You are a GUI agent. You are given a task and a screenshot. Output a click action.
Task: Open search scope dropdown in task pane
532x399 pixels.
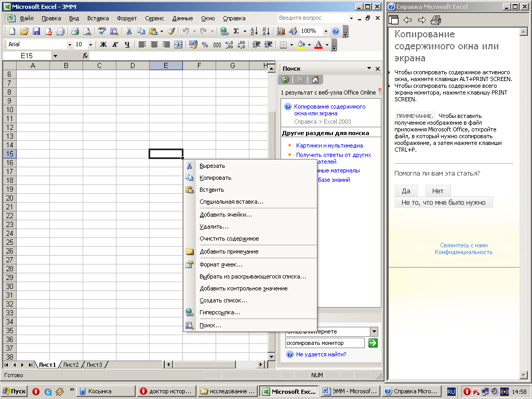[374, 331]
